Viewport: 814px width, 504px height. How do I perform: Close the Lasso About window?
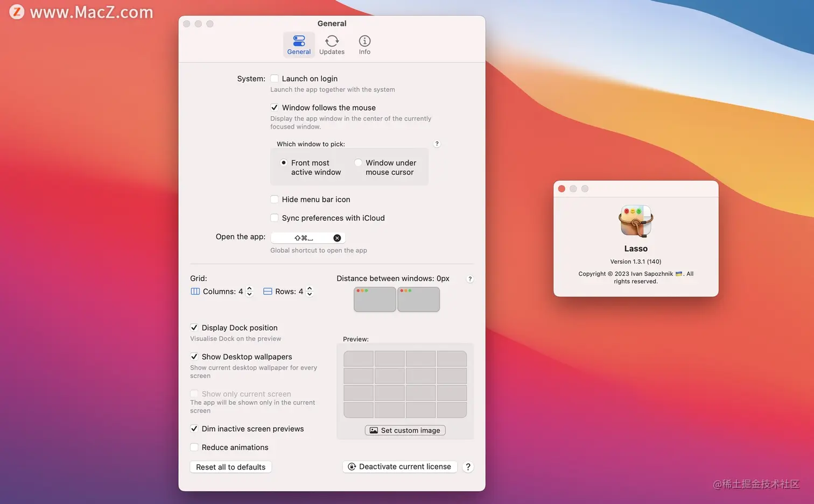click(x=562, y=189)
